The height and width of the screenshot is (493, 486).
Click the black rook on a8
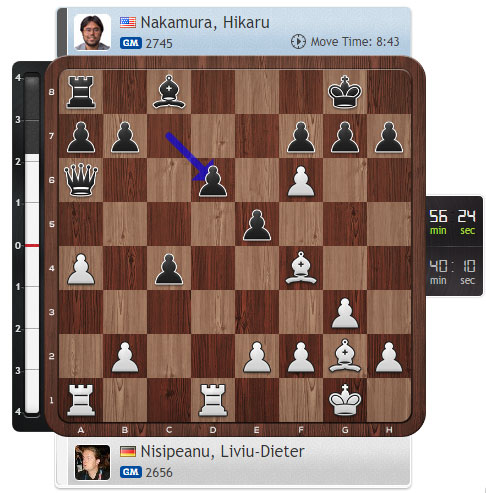pyautogui.click(x=81, y=92)
